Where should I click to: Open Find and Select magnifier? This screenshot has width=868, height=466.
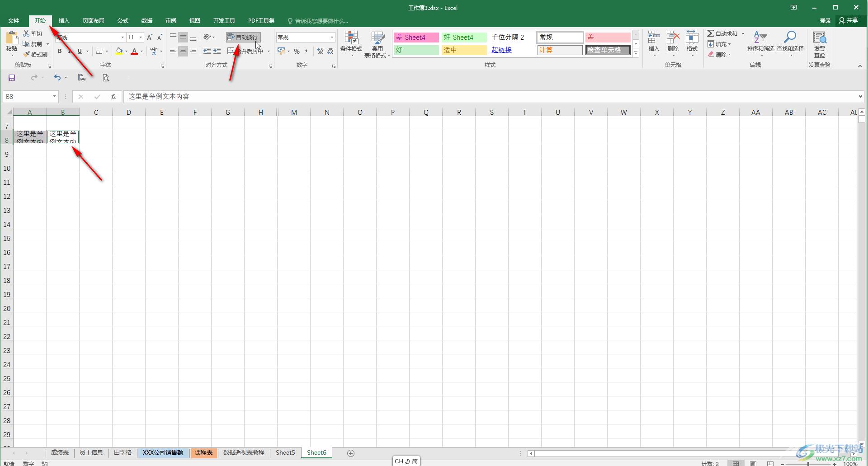coord(790,38)
